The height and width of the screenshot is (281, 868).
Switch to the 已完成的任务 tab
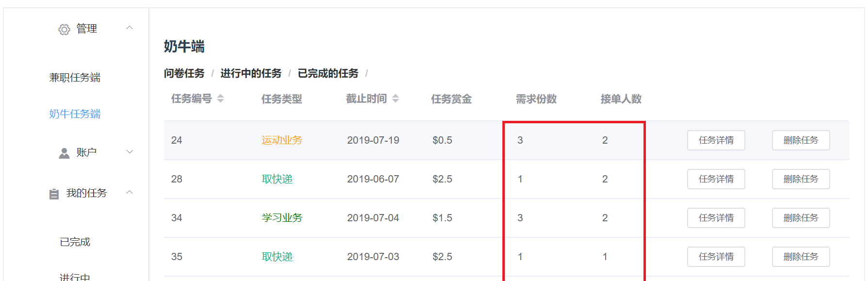328,73
